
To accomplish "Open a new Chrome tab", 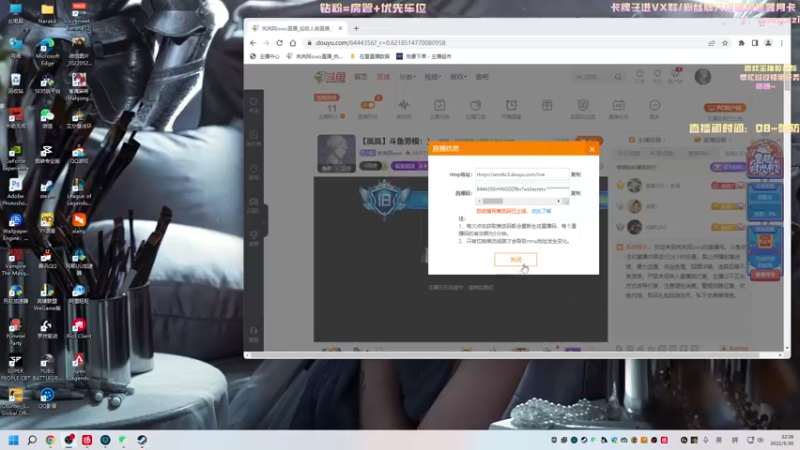I will pyautogui.click(x=356, y=29).
